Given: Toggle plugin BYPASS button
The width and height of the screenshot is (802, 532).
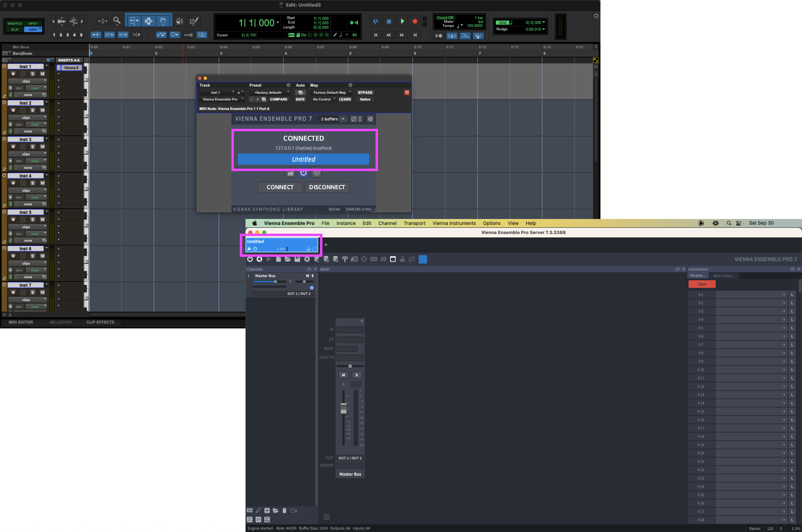Looking at the screenshot, I should click(x=365, y=92).
